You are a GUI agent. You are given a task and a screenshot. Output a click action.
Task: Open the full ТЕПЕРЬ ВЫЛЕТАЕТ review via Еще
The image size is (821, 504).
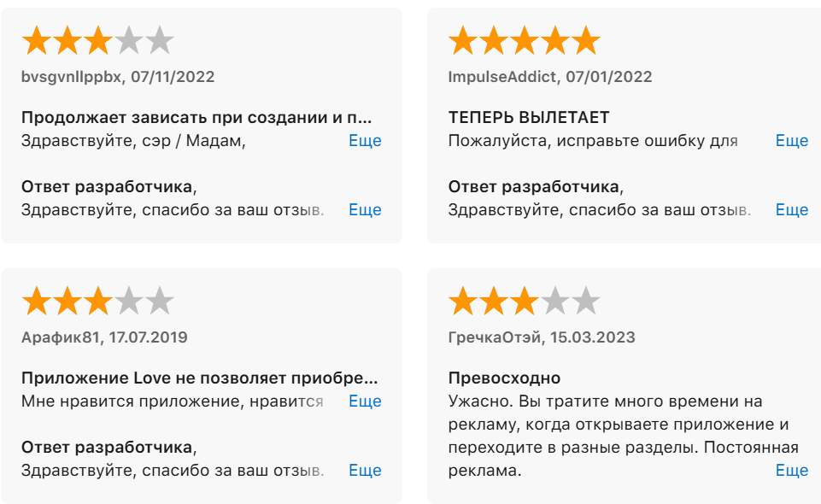(791, 141)
